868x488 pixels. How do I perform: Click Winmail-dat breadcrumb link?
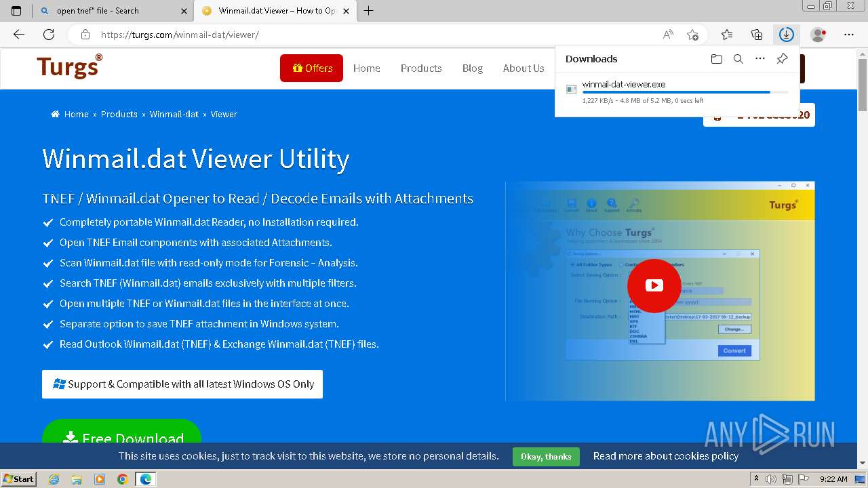pos(174,114)
